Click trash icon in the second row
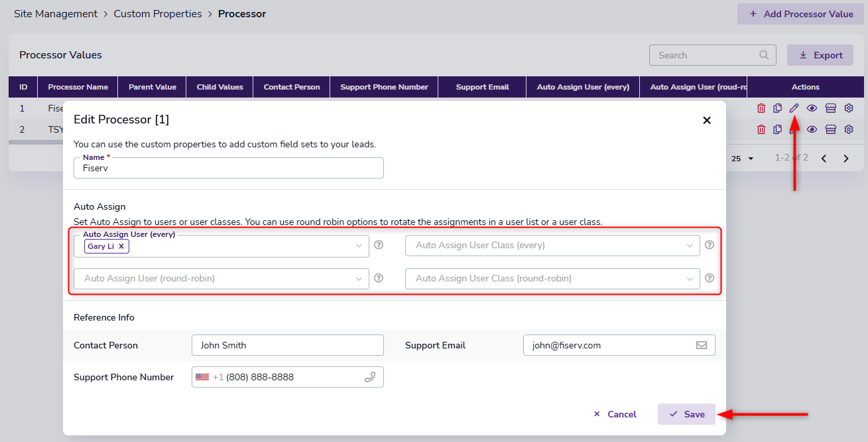This screenshot has width=868, height=442. (761, 129)
